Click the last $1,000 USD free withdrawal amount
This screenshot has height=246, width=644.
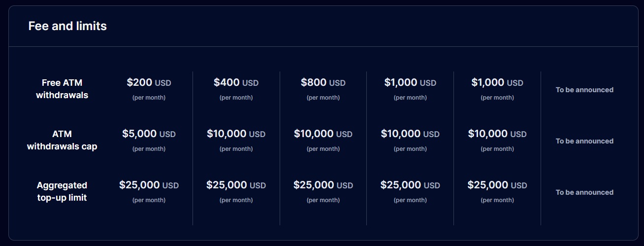[x=497, y=83]
